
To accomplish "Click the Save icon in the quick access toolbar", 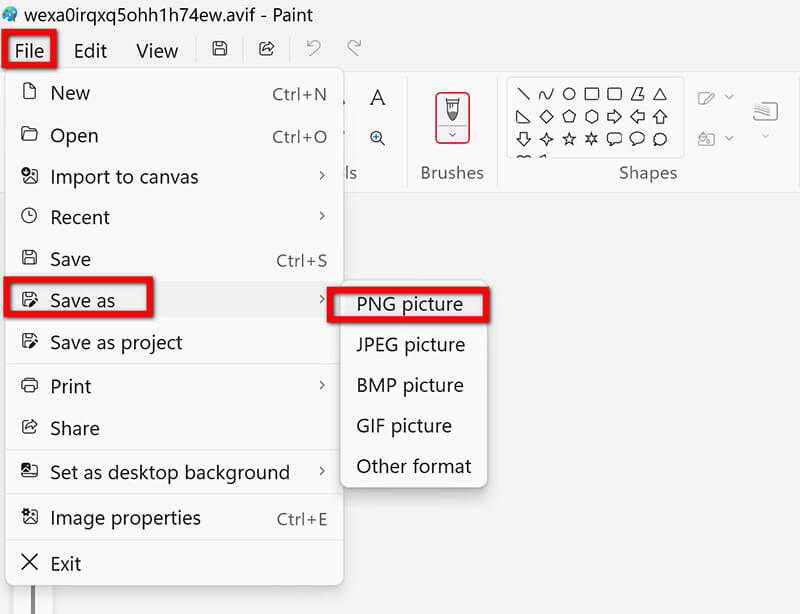I will [219, 48].
